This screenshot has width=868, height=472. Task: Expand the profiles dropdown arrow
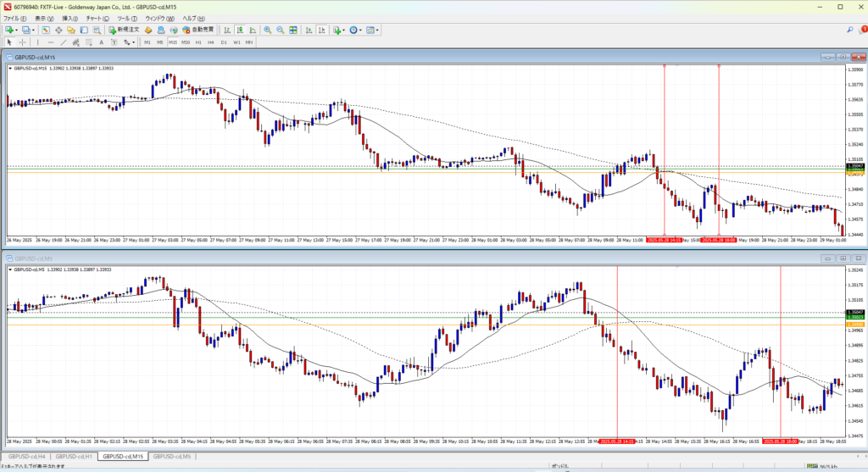[33, 30]
